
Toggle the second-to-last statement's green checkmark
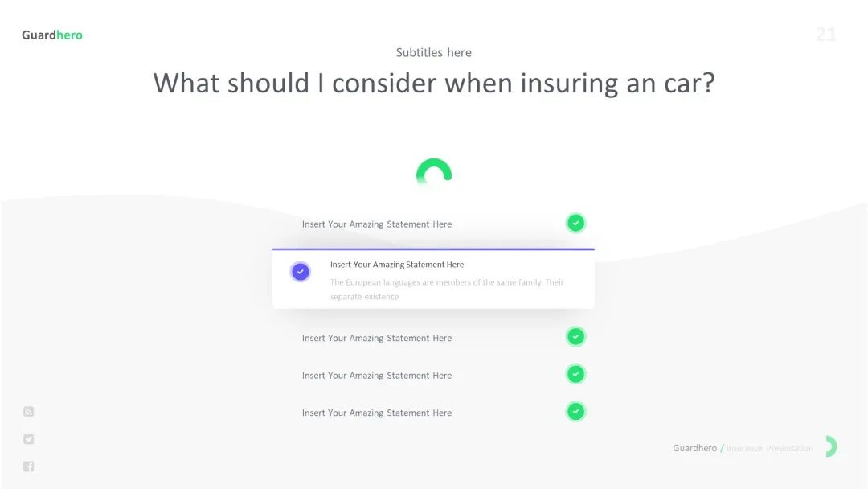click(x=575, y=374)
